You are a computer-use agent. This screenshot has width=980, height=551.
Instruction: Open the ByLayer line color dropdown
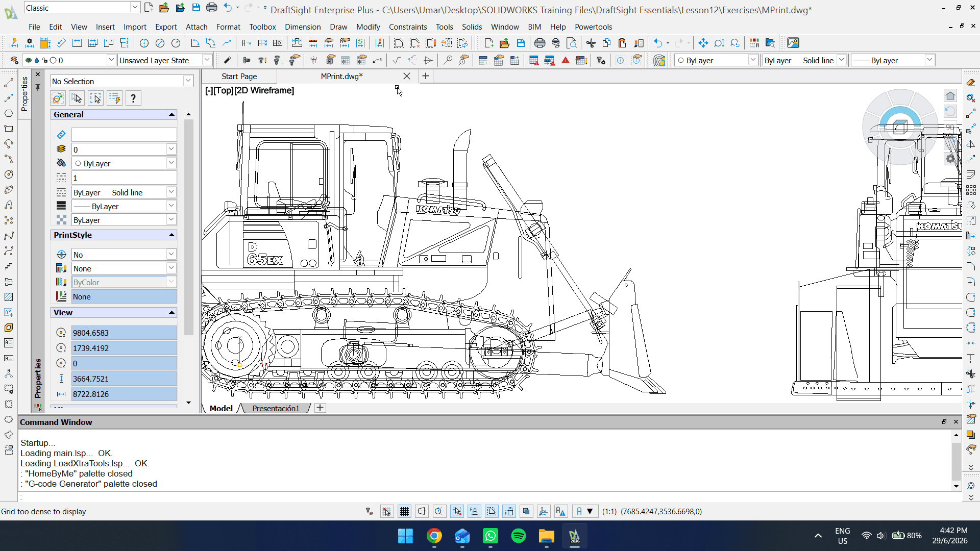coord(716,60)
